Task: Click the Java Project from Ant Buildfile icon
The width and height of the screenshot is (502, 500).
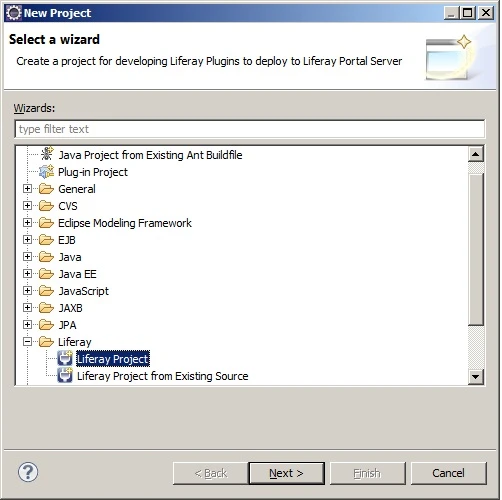Action: coord(47,154)
